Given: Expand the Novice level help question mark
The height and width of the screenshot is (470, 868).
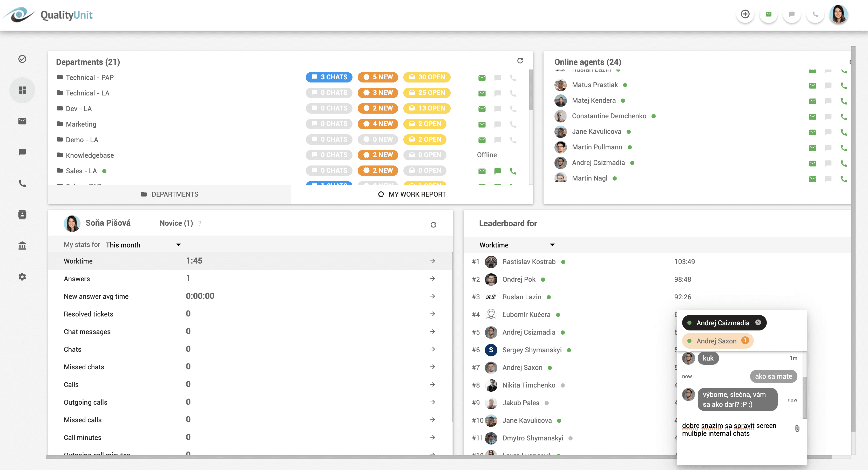Looking at the screenshot, I should point(200,223).
